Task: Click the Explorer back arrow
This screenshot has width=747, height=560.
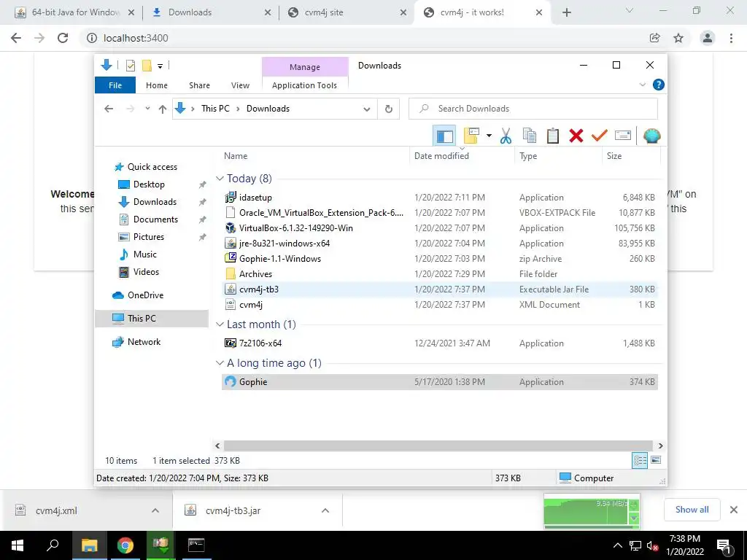Action: click(109, 109)
